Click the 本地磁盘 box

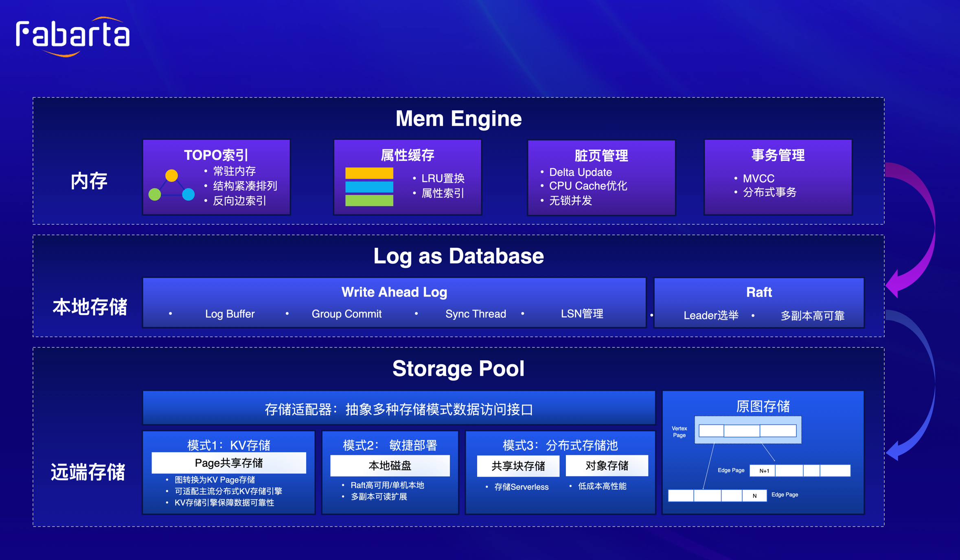390,466
